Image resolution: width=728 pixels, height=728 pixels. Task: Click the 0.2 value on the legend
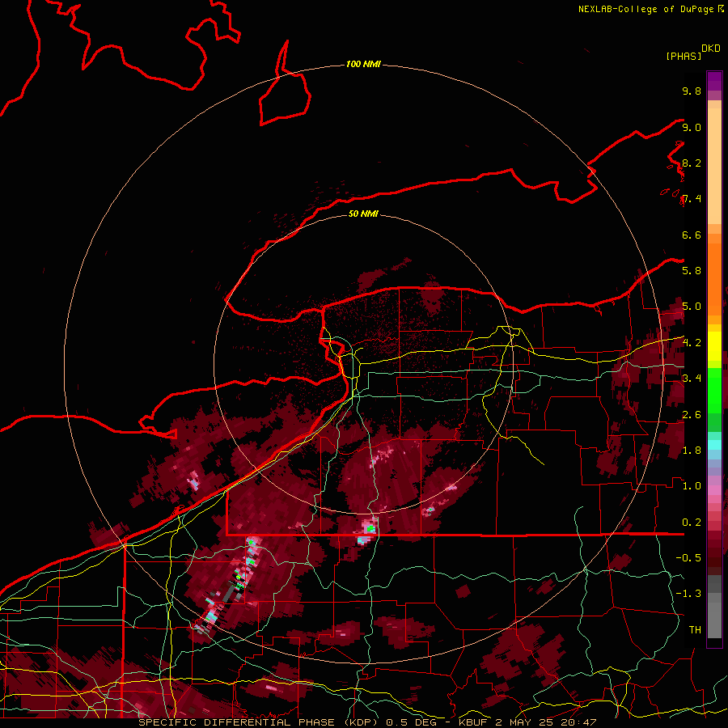point(692,523)
